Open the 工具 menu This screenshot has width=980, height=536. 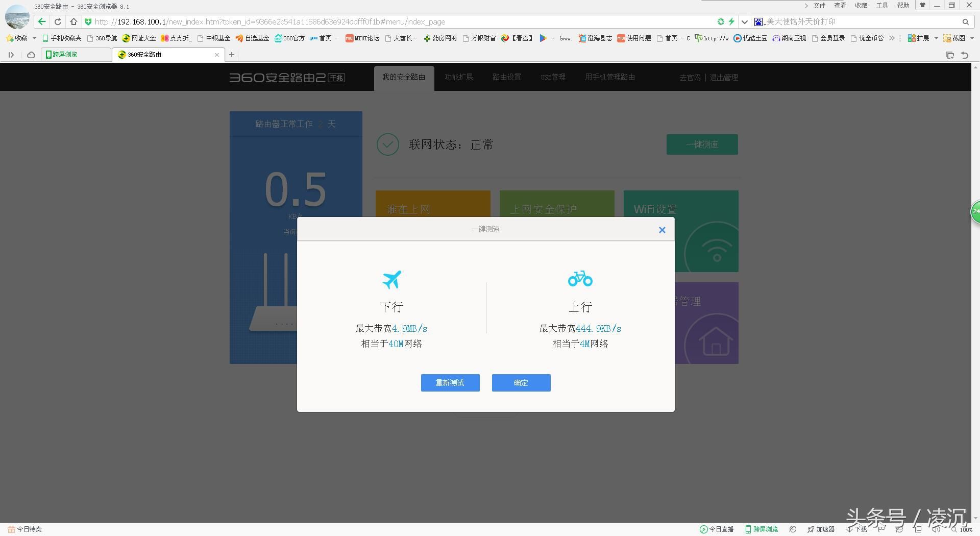click(882, 6)
